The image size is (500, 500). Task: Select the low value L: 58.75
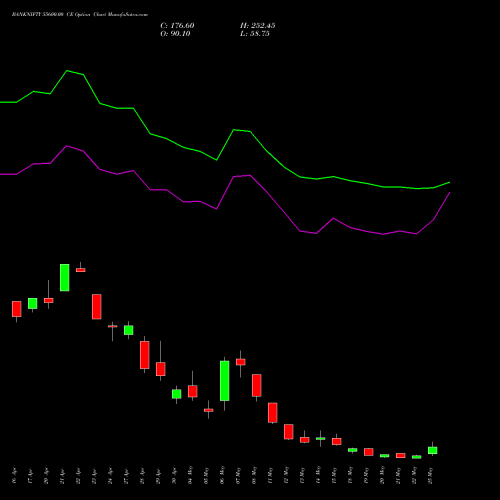pyautogui.click(x=255, y=34)
